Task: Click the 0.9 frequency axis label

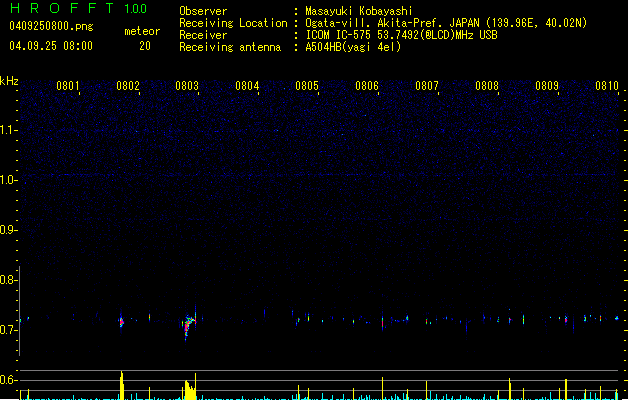Action: point(8,230)
